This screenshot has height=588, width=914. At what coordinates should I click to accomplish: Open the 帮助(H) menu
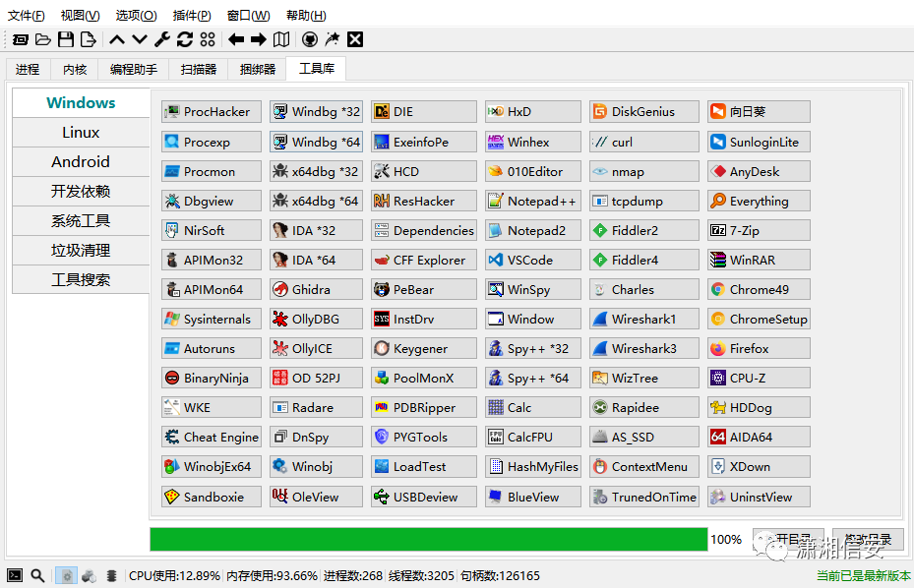[x=306, y=15]
